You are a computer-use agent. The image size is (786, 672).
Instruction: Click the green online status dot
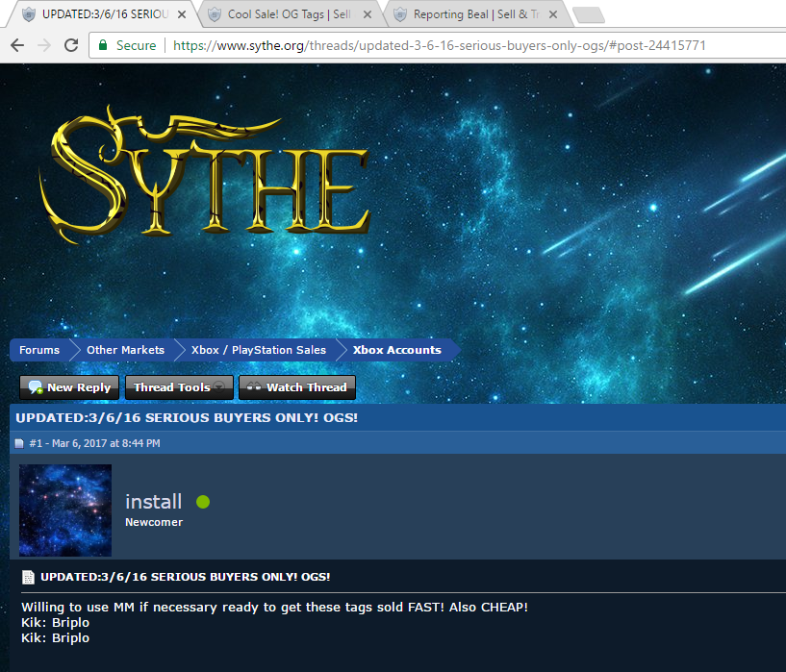click(x=203, y=502)
